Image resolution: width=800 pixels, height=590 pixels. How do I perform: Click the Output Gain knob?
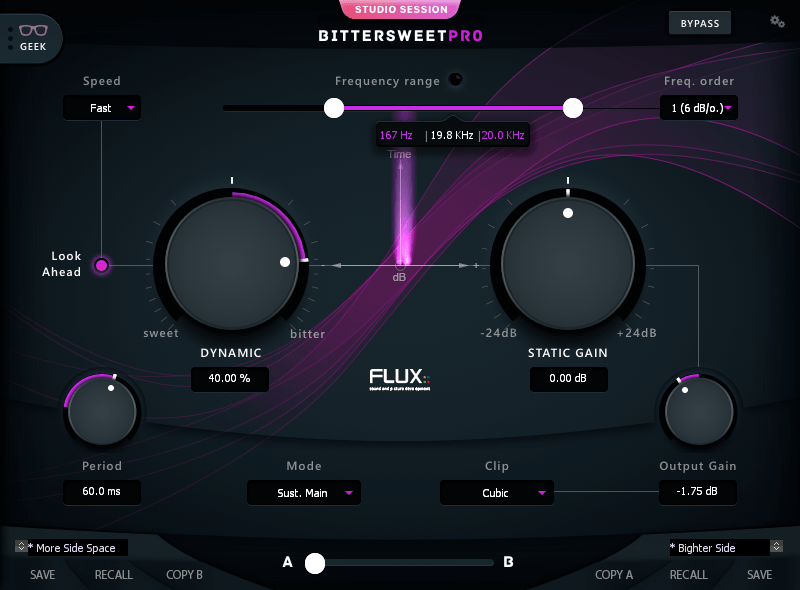point(698,410)
